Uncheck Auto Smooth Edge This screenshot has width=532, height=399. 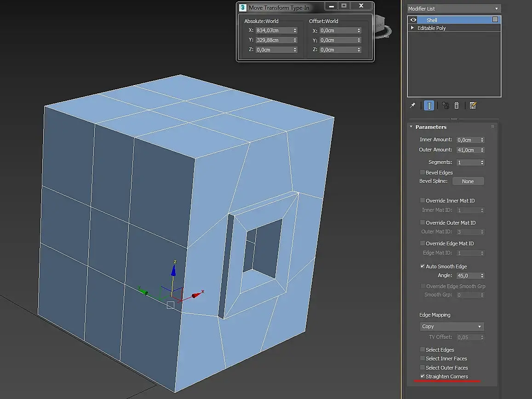(x=422, y=266)
